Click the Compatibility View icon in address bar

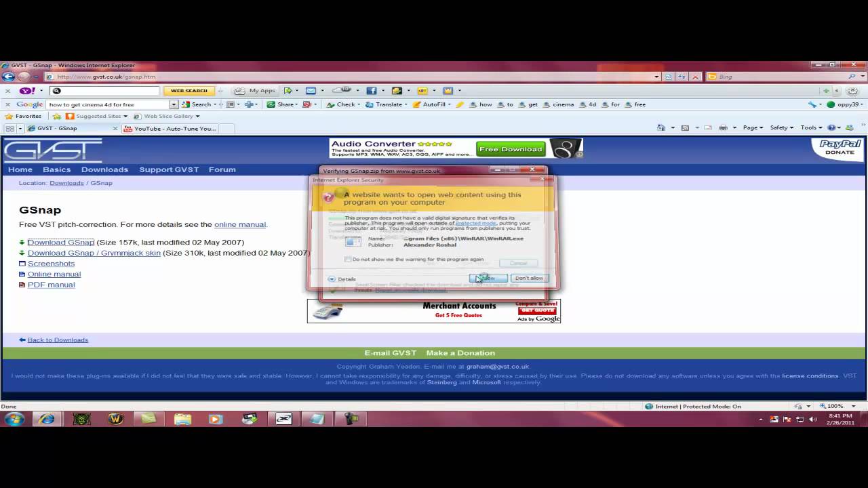point(669,77)
